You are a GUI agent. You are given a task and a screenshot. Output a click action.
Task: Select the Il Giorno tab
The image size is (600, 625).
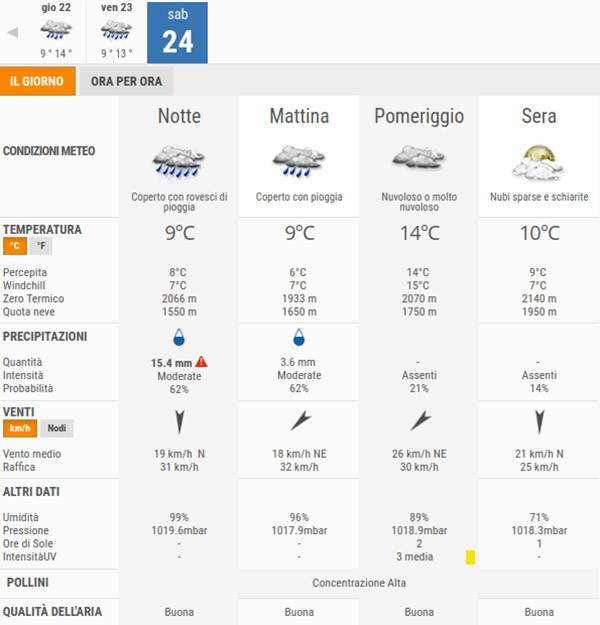click(38, 81)
